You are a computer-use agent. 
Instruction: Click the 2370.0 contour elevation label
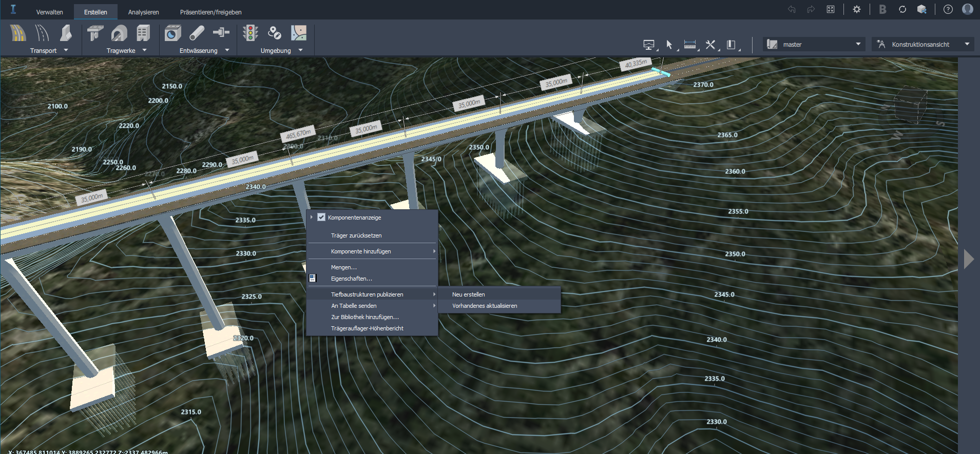pos(703,85)
